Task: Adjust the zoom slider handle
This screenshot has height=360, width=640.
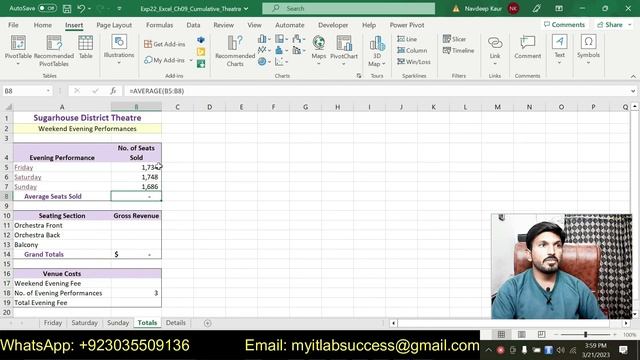Action: pos(585,335)
